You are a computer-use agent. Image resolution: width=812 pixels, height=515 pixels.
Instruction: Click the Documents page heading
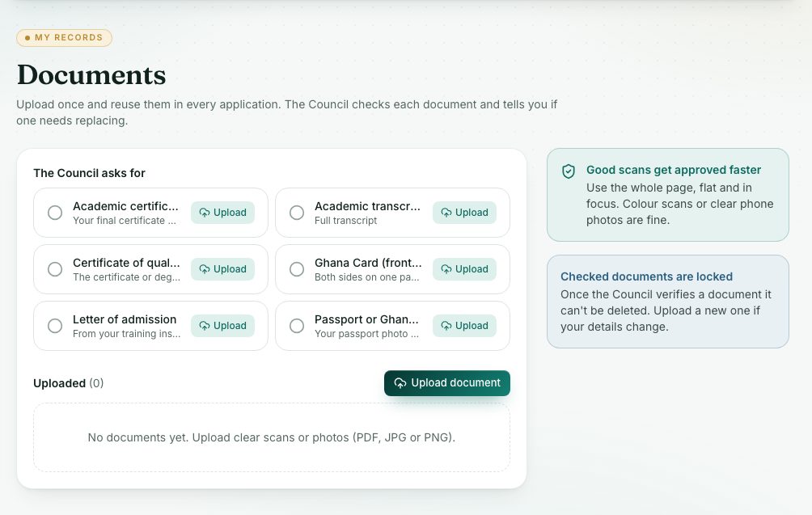coord(91,75)
